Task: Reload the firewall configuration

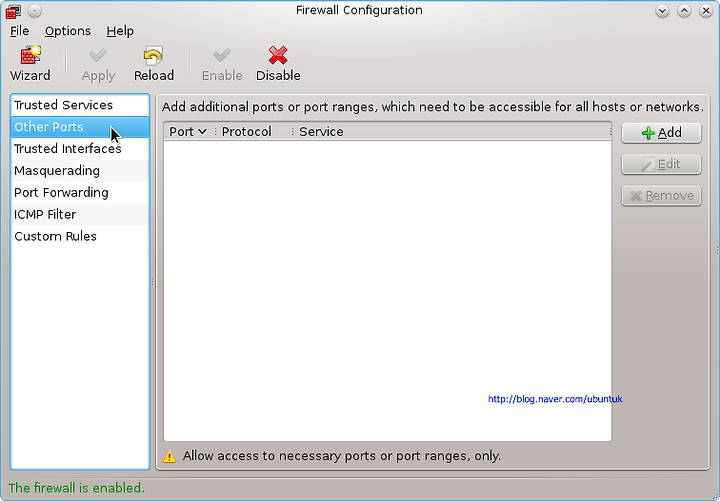Action: [x=154, y=64]
